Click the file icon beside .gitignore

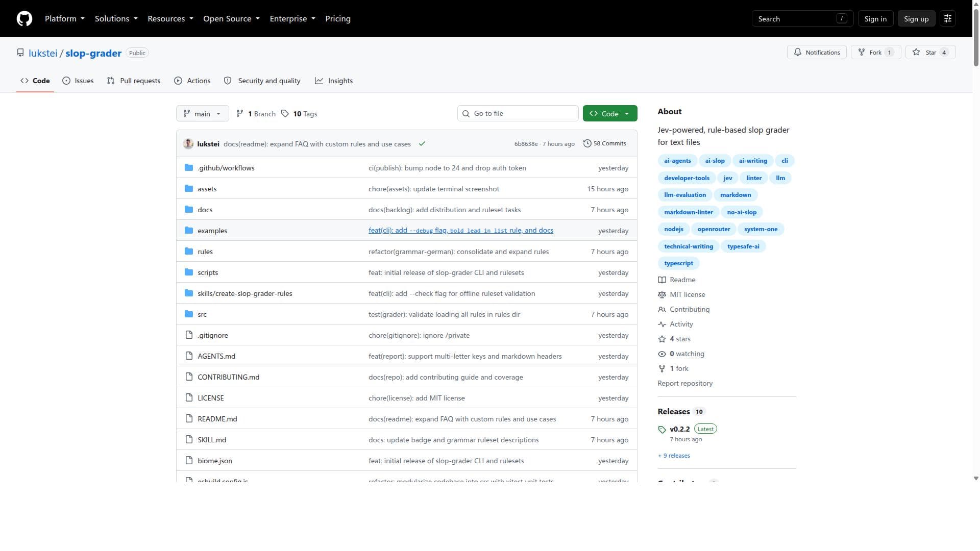(189, 335)
